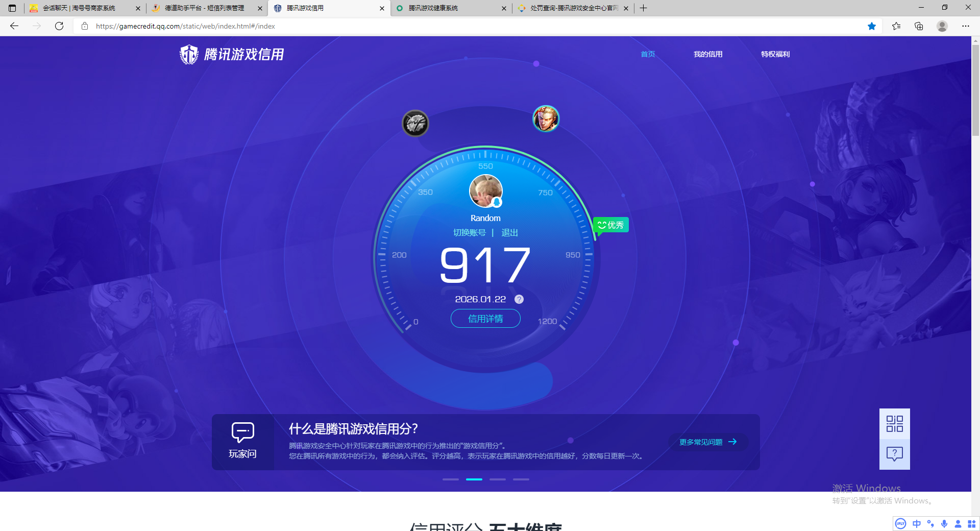Toggle punctuation mode on the input bar

point(930,524)
